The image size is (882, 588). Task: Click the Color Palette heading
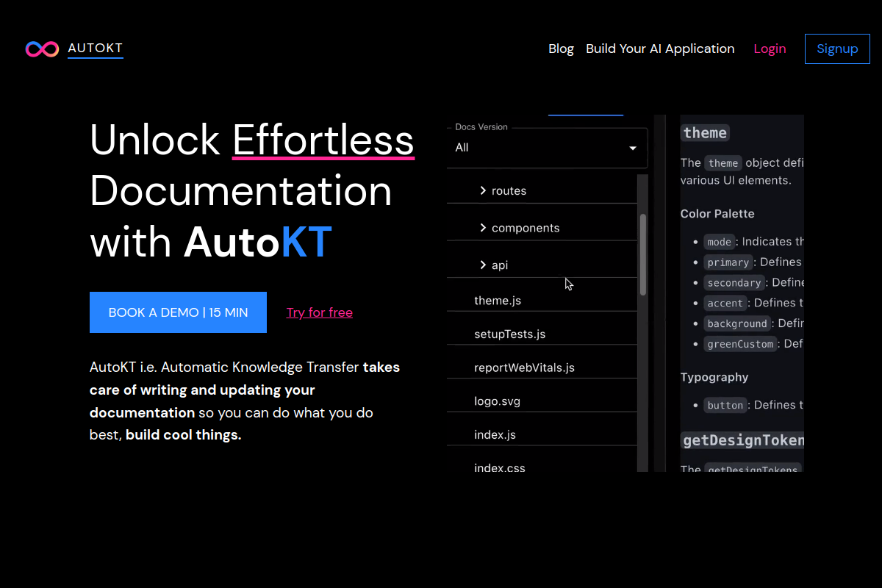click(x=717, y=214)
